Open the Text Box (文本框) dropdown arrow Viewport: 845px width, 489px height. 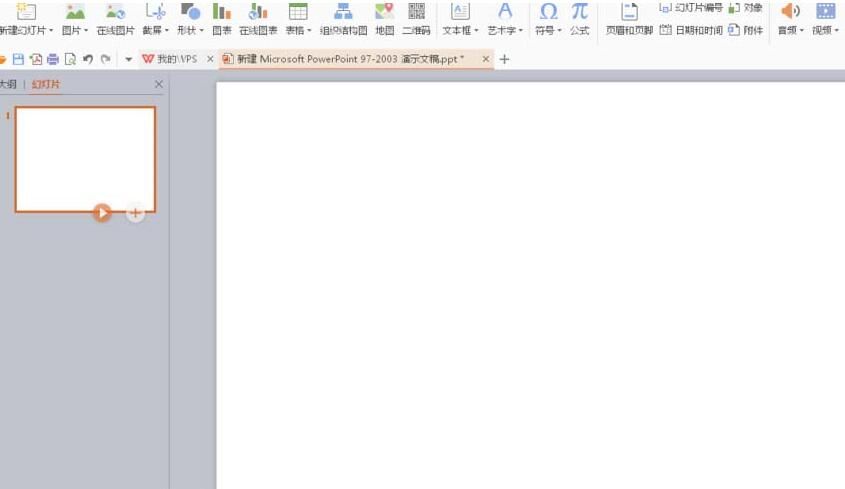coord(476,31)
